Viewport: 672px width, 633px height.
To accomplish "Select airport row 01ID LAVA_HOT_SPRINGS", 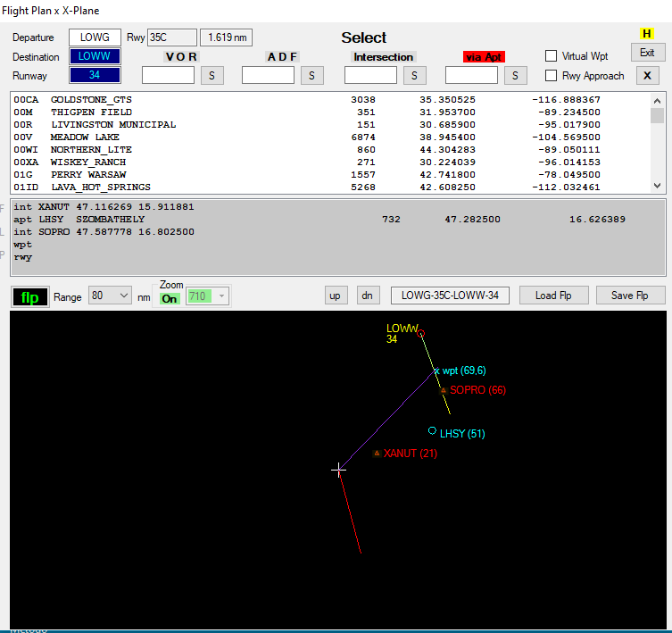I will coord(330,187).
